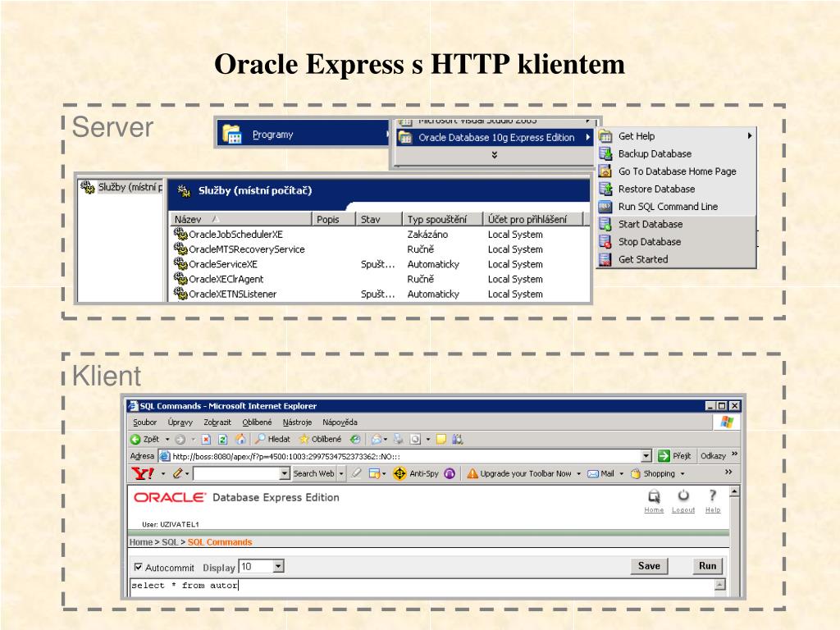Click the History icon after Oblíbené
Viewport: 840px width, 630px height.
[354, 440]
